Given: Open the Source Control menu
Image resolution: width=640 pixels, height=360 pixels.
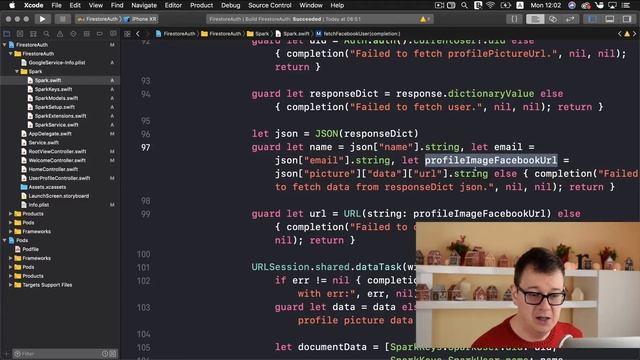Looking at the screenshot, I should point(270,5).
